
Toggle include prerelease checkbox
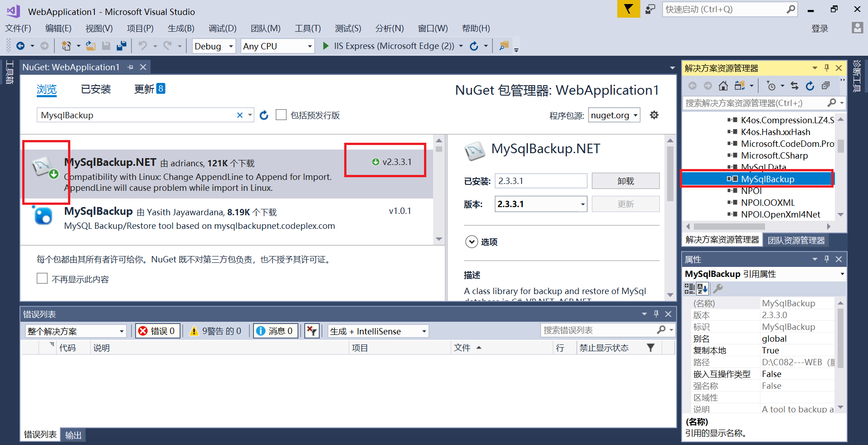281,115
